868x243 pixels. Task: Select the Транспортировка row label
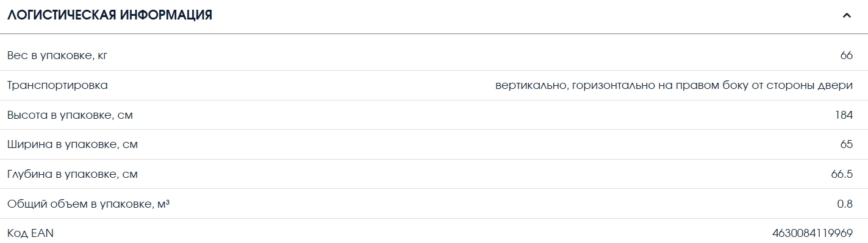[x=57, y=85]
